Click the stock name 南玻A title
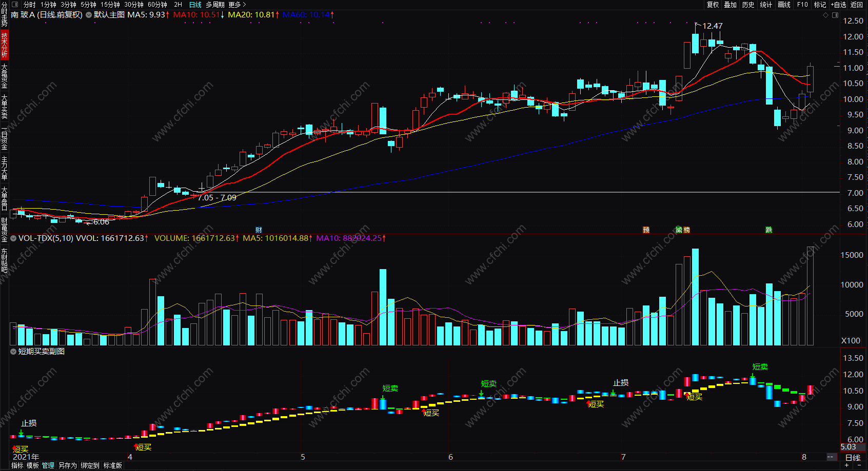The image size is (868, 471). (23, 15)
